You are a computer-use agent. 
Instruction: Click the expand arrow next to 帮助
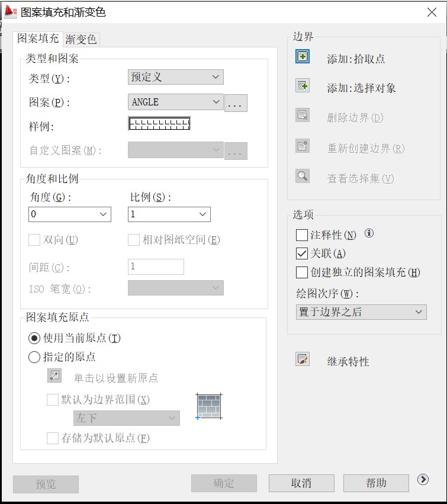[x=423, y=480]
